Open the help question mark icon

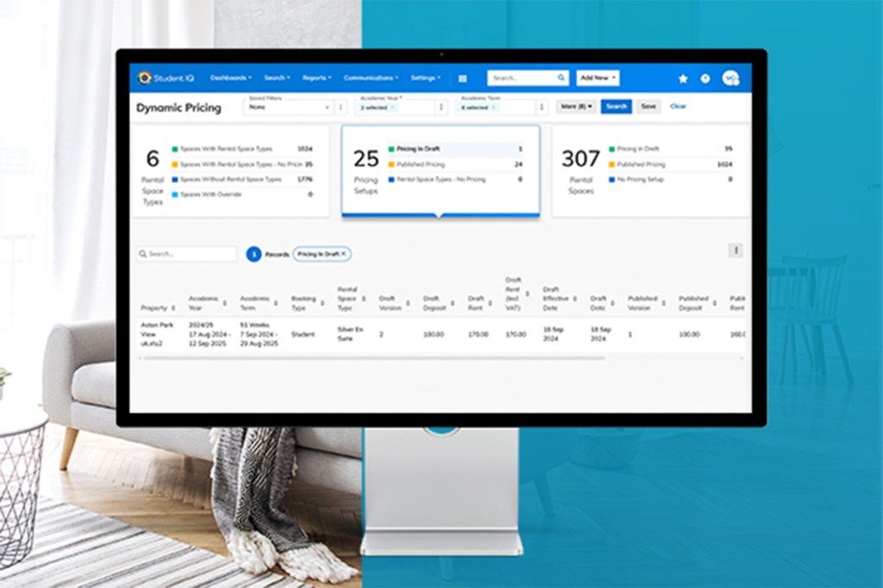click(x=706, y=77)
